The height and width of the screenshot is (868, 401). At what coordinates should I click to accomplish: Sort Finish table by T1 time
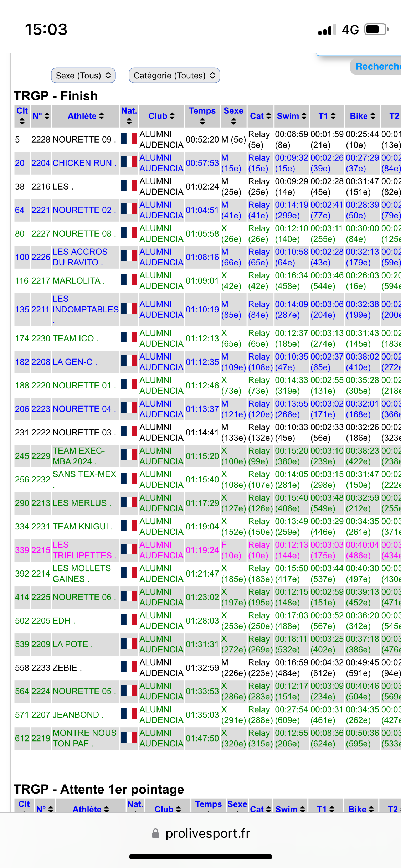point(327,116)
